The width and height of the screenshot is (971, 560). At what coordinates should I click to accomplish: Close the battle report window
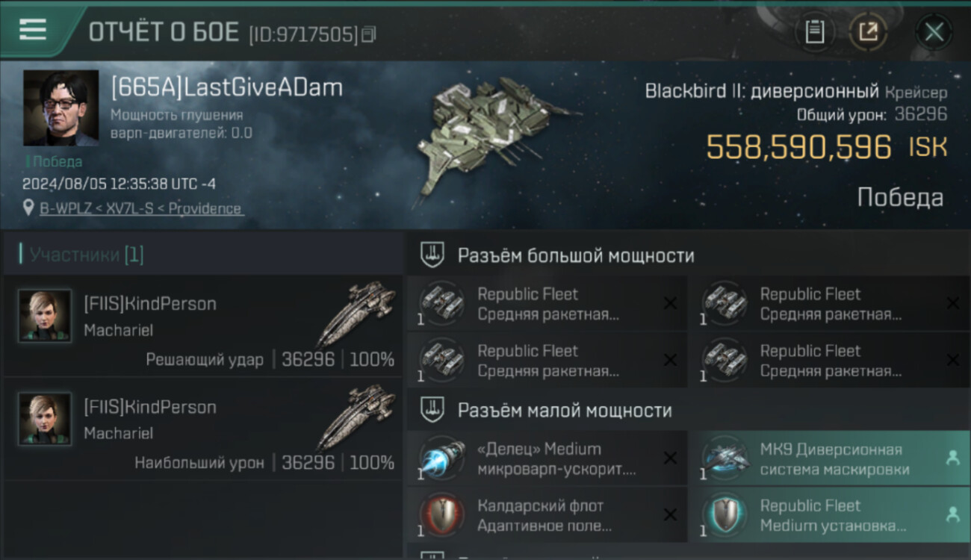click(x=934, y=32)
